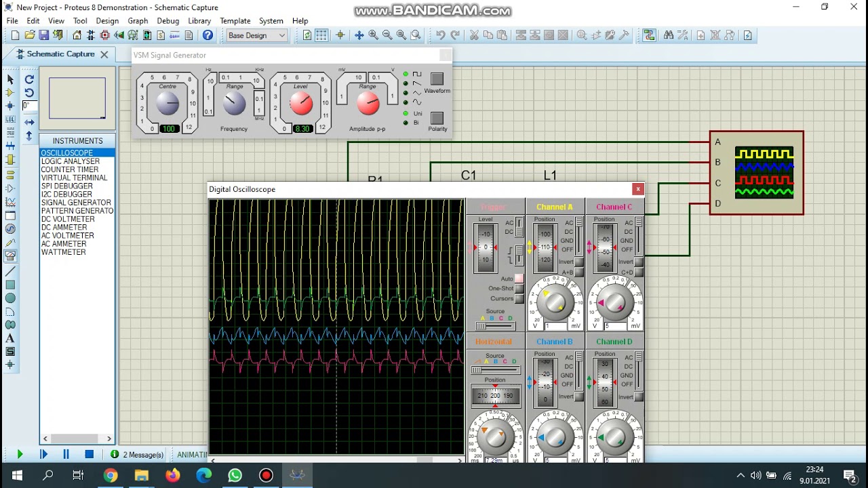Select LOGIC ANALYSER in the instruments list

click(77, 161)
